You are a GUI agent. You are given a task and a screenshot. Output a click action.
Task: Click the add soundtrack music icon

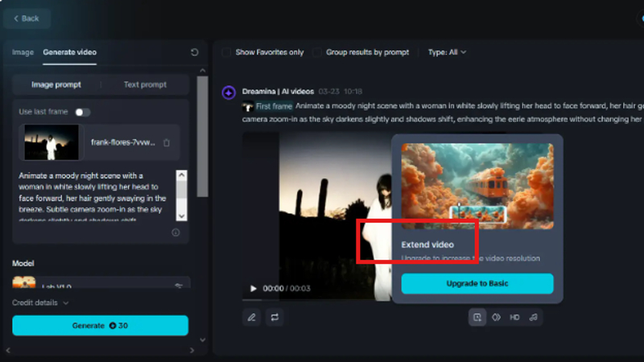533,317
